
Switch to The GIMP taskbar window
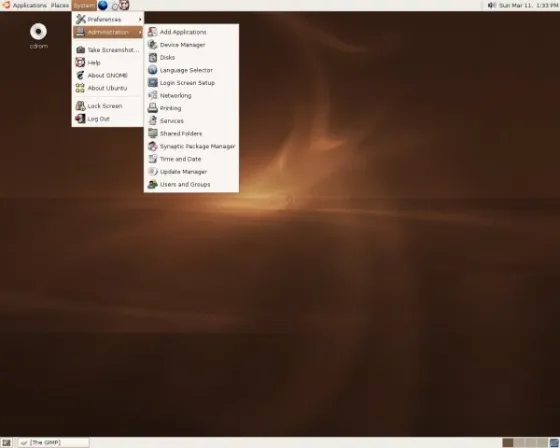click(54, 443)
